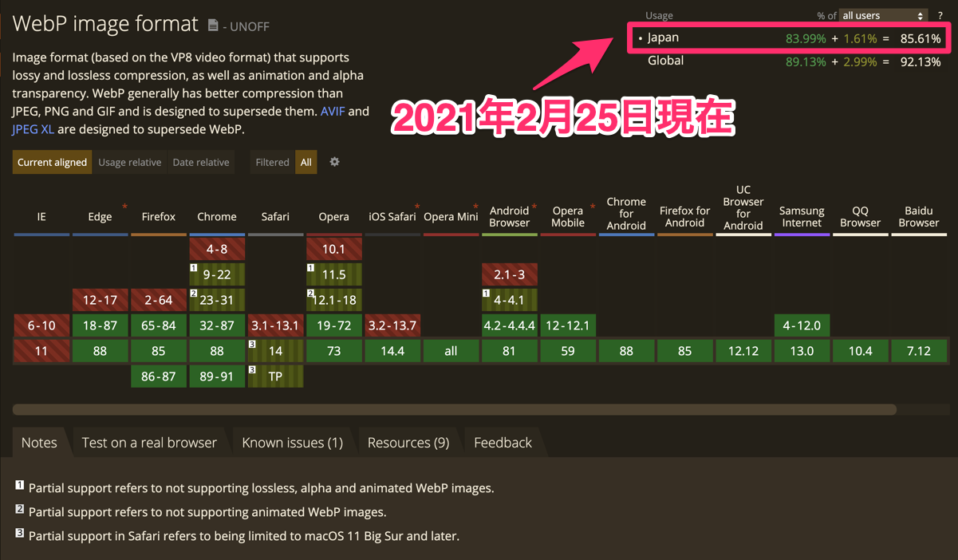958x560 pixels.
Task: Open the Resources (9) tab
Action: 408,443
